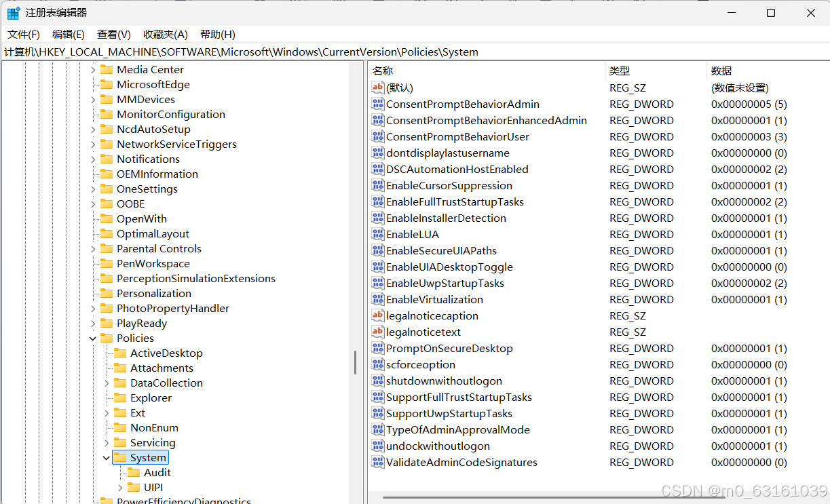Click the folder icon of the System key

(x=119, y=457)
